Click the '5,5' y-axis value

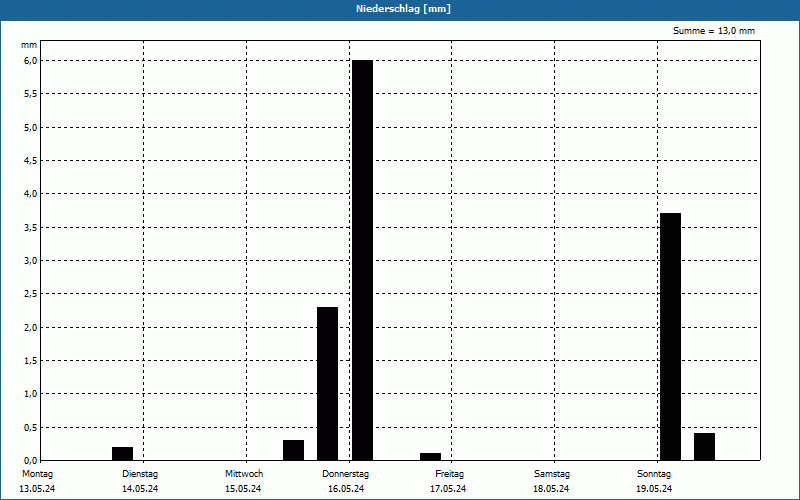[31, 94]
